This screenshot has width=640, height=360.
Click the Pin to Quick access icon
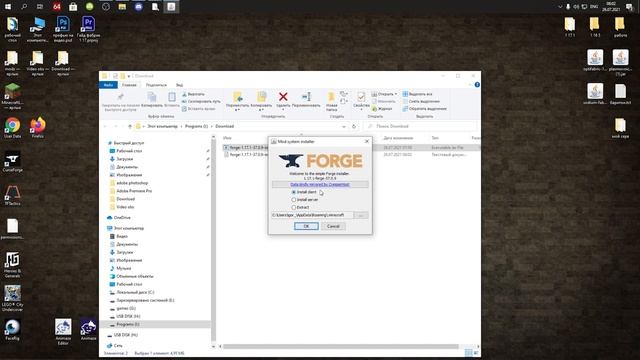(x=120, y=97)
